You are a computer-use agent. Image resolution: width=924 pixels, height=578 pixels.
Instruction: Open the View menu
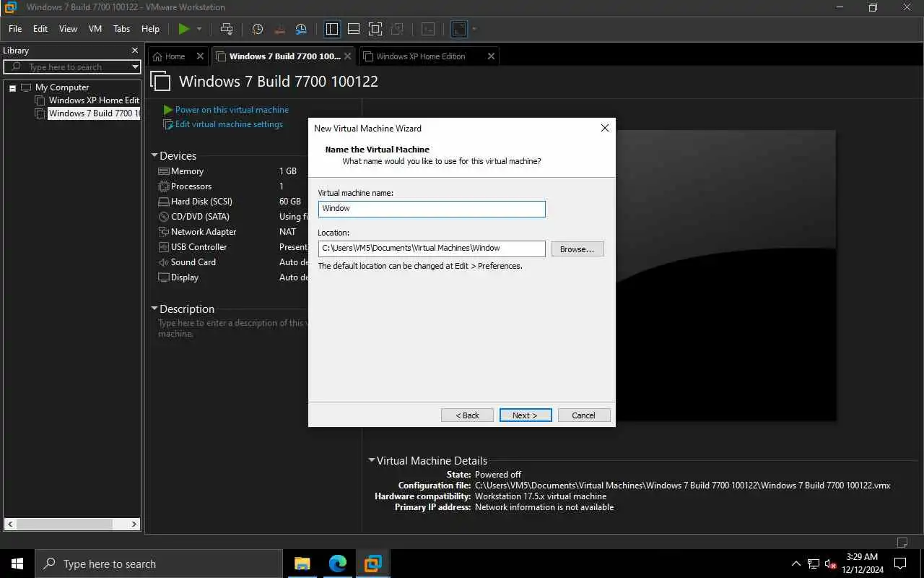pyautogui.click(x=68, y=29)
